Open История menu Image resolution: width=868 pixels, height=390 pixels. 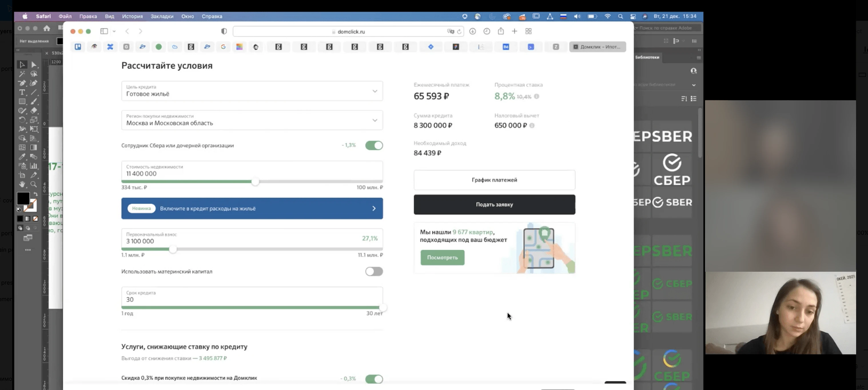point(132,16)
